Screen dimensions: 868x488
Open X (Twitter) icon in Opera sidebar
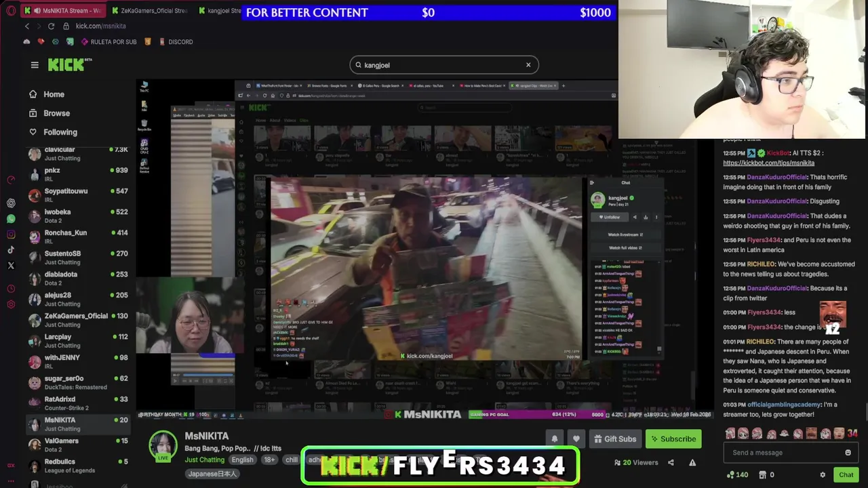coord(11,266)
